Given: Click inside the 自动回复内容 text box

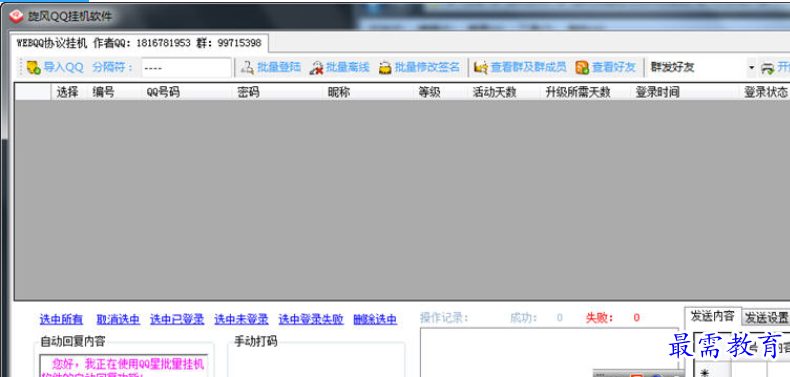Looking at the screenshot, I should 123,366.
